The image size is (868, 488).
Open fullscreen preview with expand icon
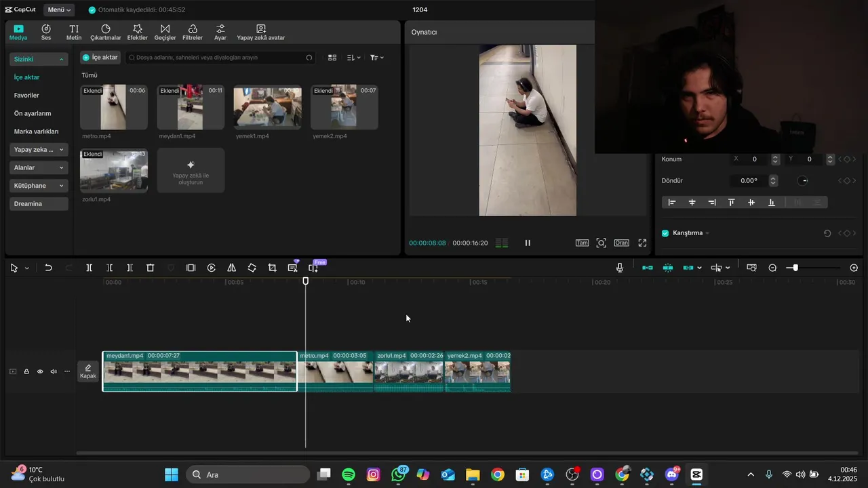643,243
